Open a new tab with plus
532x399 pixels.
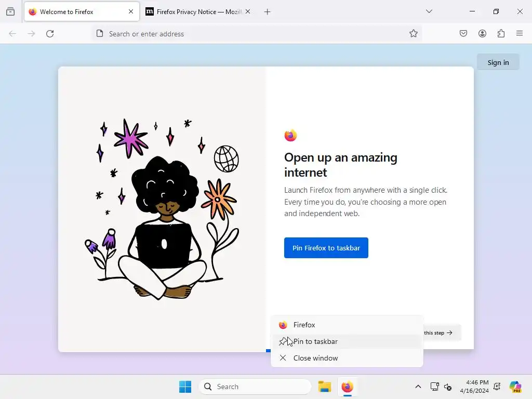268,12
